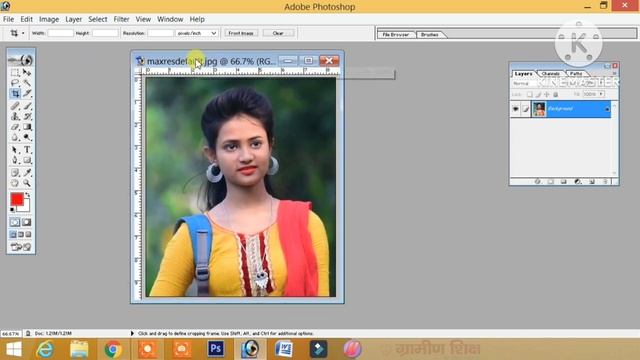
Task: Choose Full Screen mode button
Action: tap(28, 235)
